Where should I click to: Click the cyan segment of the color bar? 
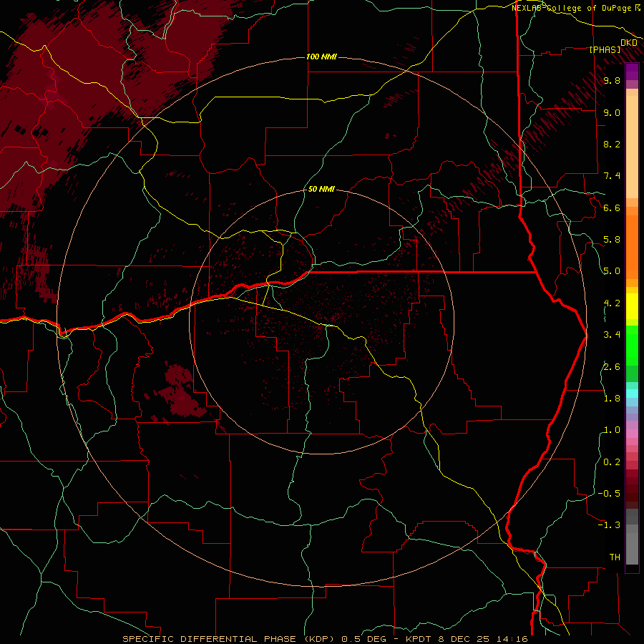(x=632, y=394)
